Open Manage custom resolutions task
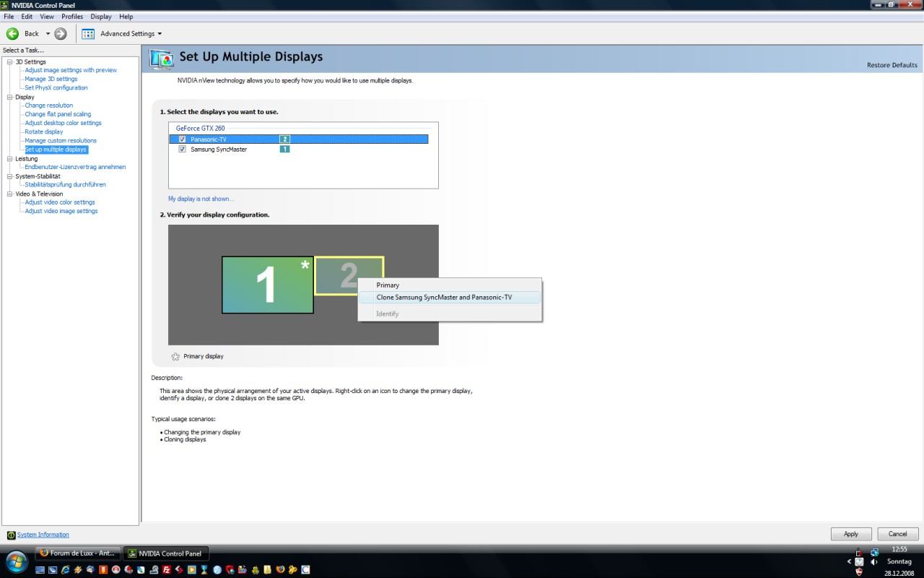Image resolution: width=924 pixels, height=578 pixels. tap(61, 141)
